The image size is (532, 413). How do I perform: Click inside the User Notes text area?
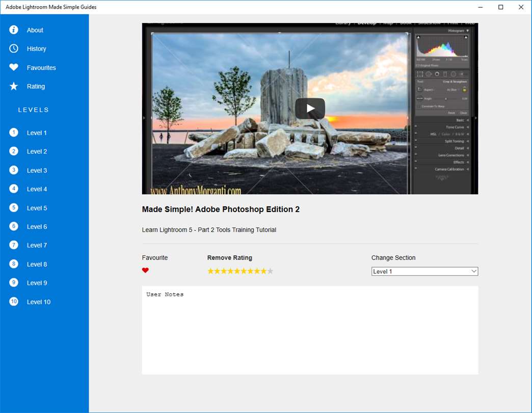tap(310, 331)
